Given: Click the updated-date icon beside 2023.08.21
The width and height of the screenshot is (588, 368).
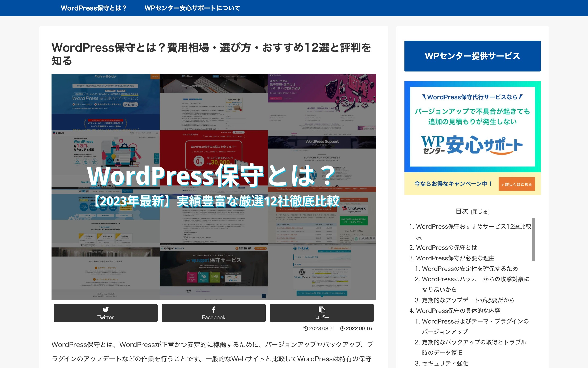Looking at the screenshot, I should point(306,329).
